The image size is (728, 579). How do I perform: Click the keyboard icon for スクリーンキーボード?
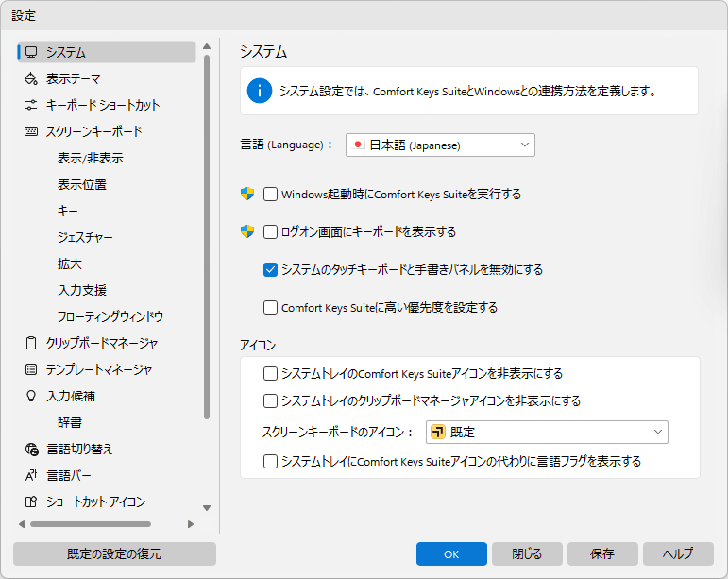click(x=31, y=131)
